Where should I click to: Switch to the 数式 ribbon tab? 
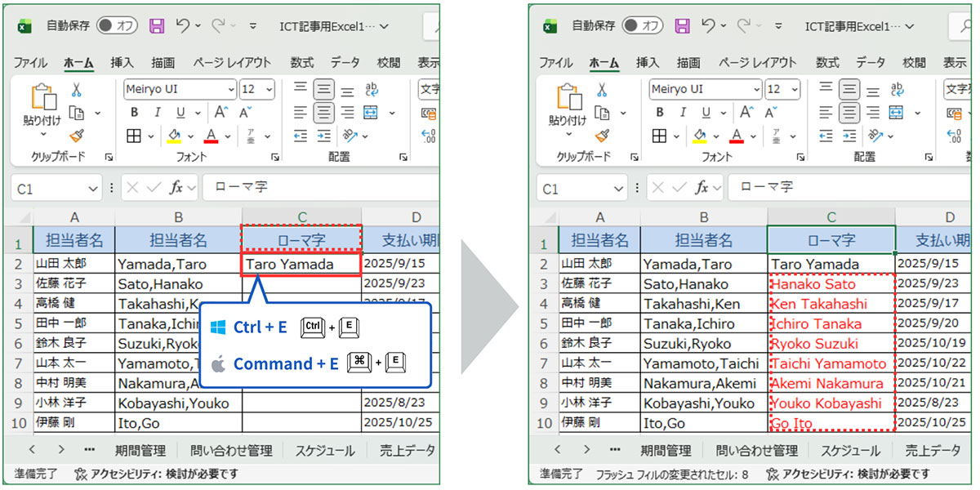pos(301,61)
